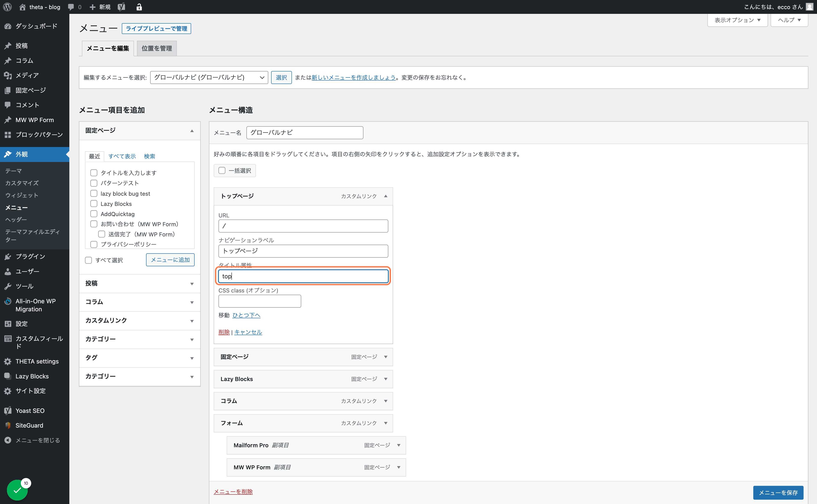Check the 一括選択 checkbox
817x504 pixels.
[x=222, y=170]
